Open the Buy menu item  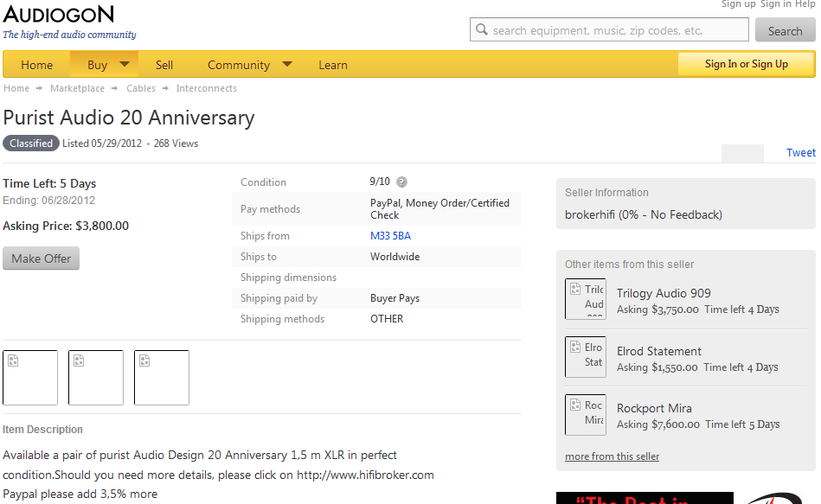pos(98,65)
